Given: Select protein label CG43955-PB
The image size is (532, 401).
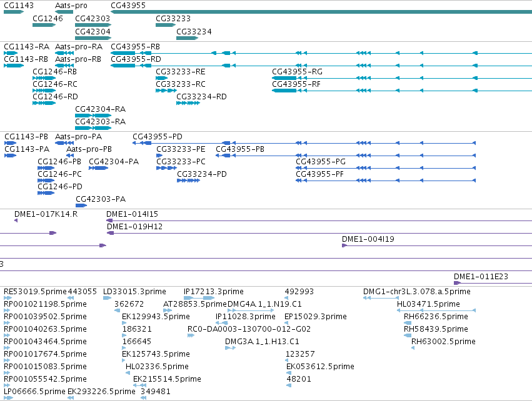Looking at the screenshot, I should 240,149.
